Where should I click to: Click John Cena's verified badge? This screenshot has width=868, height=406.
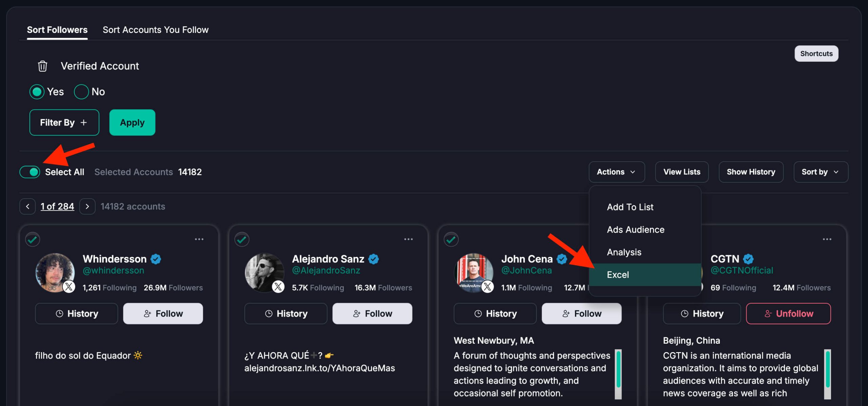point(561,259)
